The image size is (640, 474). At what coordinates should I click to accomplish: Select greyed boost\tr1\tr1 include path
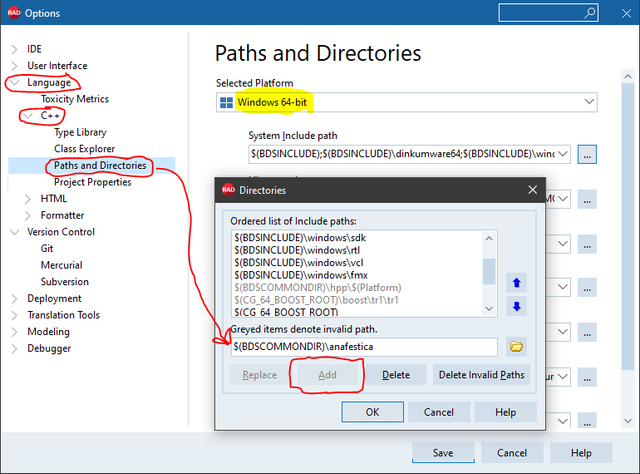pos(316,300)
